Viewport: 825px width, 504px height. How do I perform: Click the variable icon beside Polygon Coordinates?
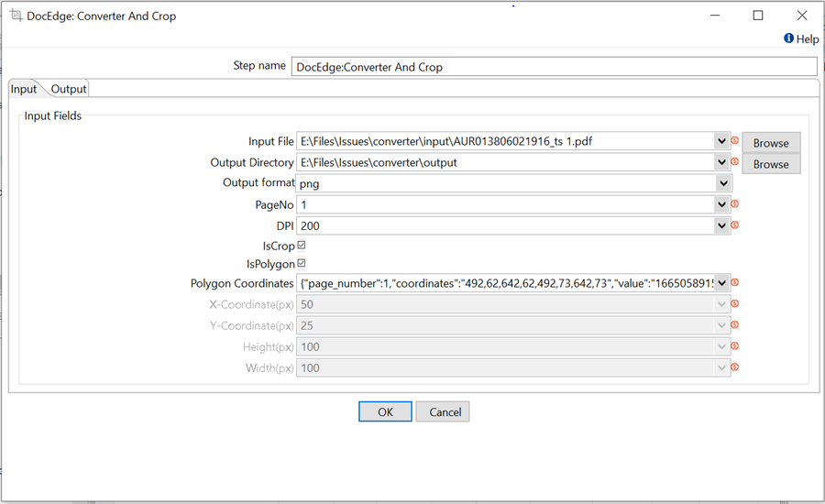point(735,283)
